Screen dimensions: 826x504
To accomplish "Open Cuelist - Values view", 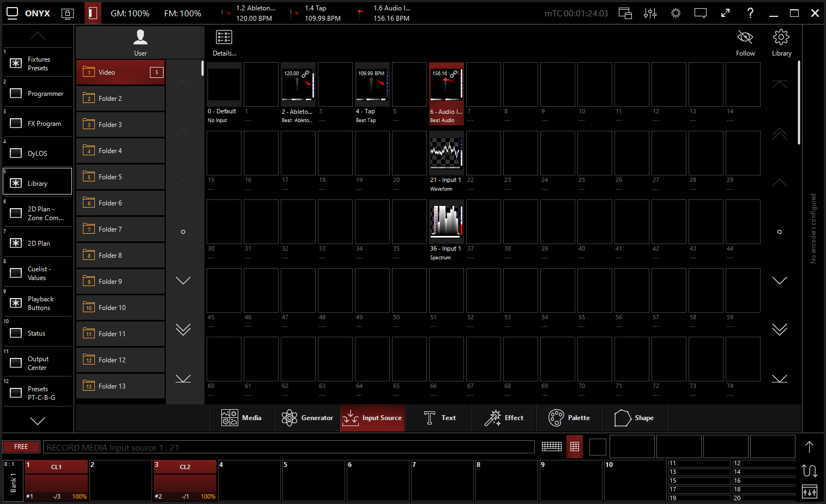I will 38,273.
